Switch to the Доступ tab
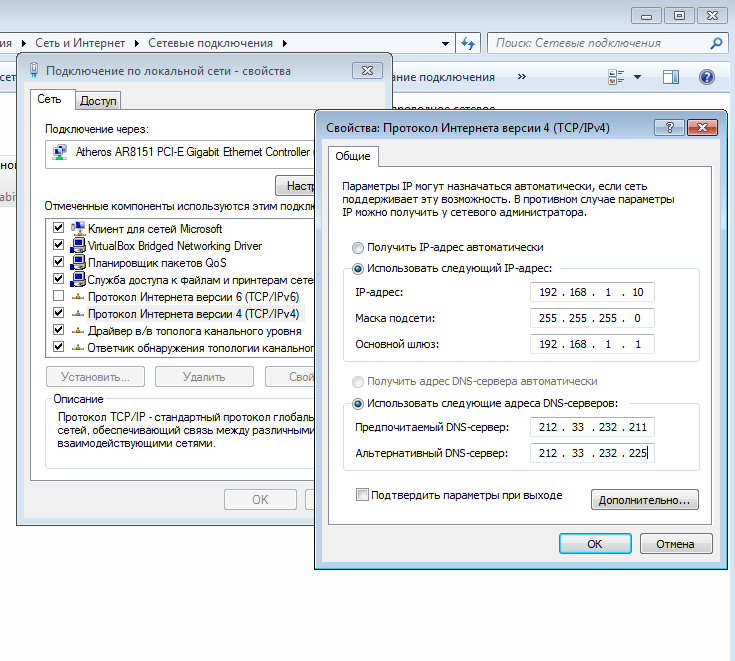This screenshot has height=661, width=735. coord(98,100)
